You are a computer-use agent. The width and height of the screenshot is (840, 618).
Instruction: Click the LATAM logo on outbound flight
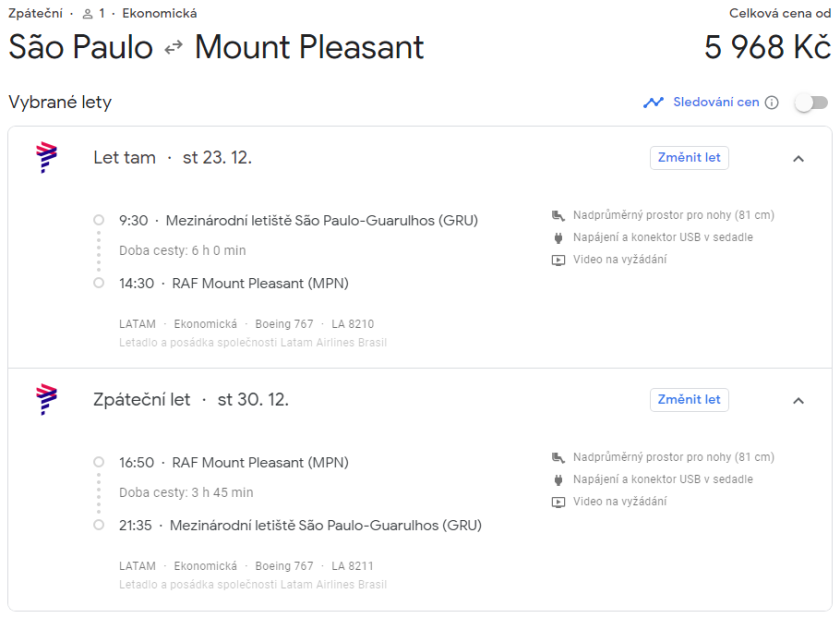tap(46, 158)
